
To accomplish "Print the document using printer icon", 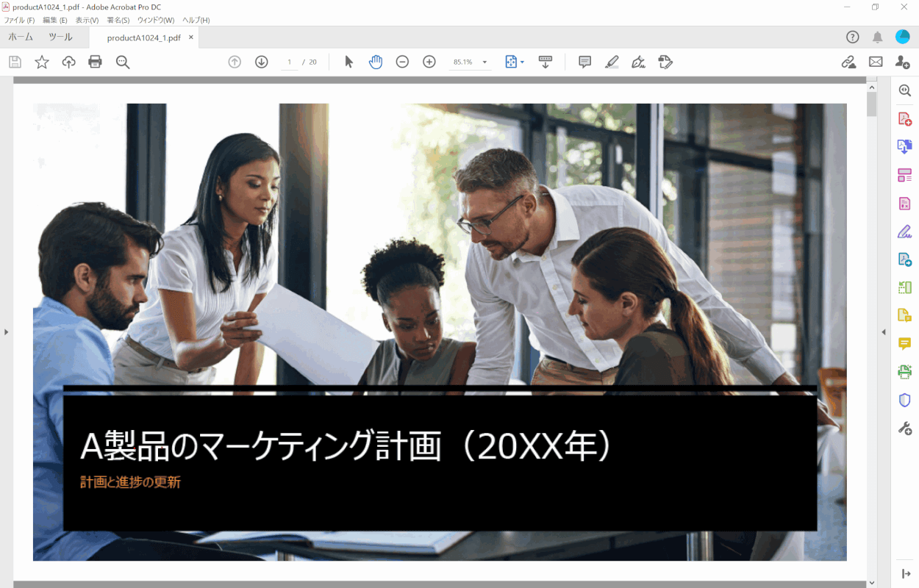I will coord(95,62).
